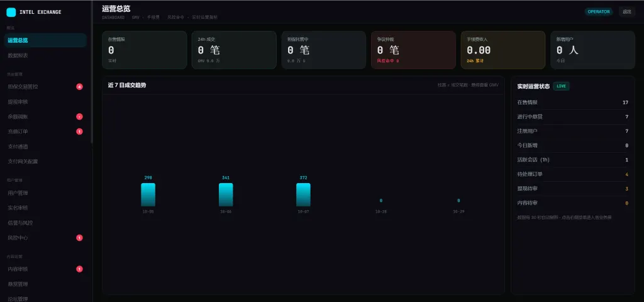This screenshot has height=302, width=644.
Task: Go to 担保交易管控 in the sidebar
Action: click(45, 87)
